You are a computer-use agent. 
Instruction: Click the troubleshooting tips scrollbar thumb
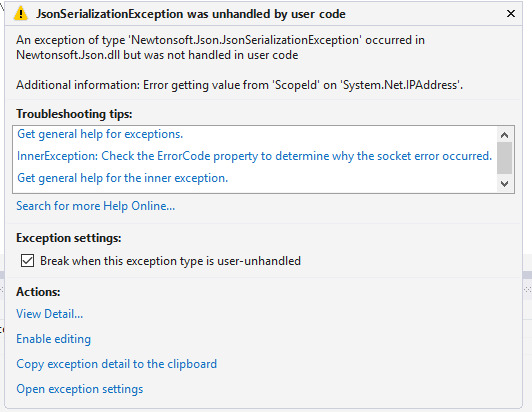pyautogui.click(x=505, y=158)
